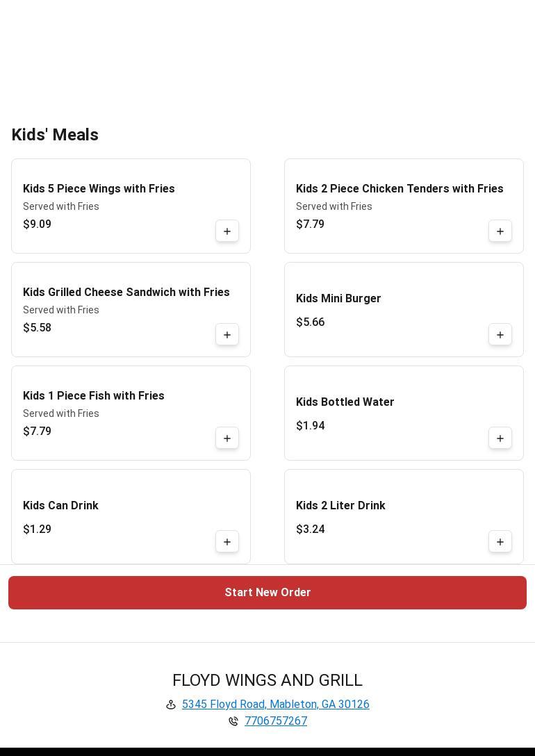Add Kids 2 Piece Chicken Tenders
The width and height of the screenshot is (535, 756).
(x=500, y=231)
